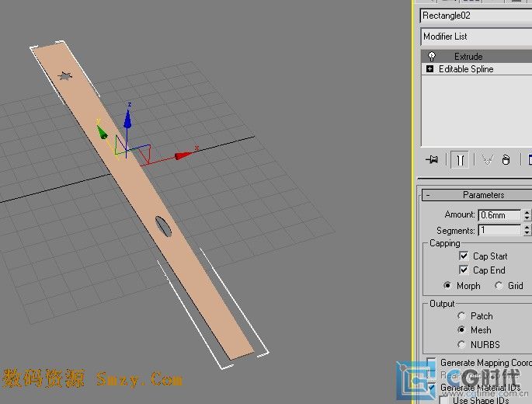
Task: Select NURBS output option
Action: 462,344
